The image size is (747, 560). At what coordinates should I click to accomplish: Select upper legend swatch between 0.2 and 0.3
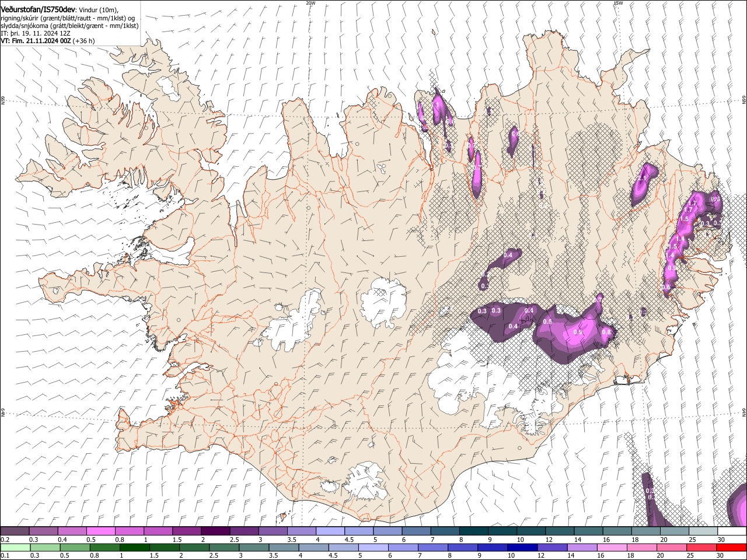[15, 531]
